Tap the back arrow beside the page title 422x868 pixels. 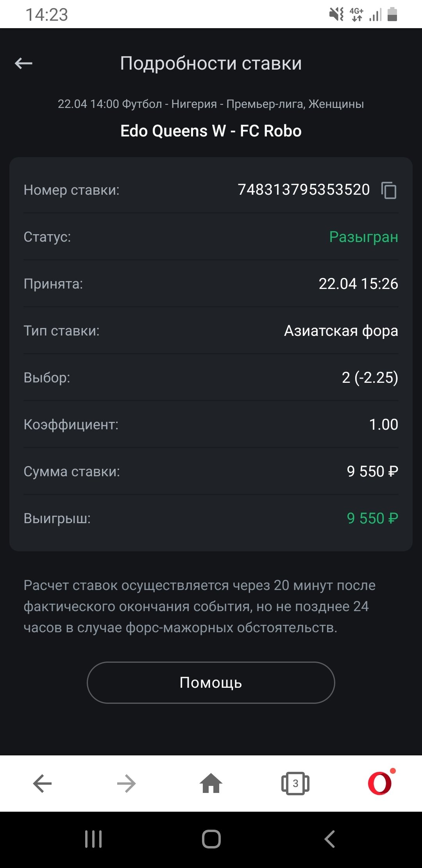click(x=23, y=63)
